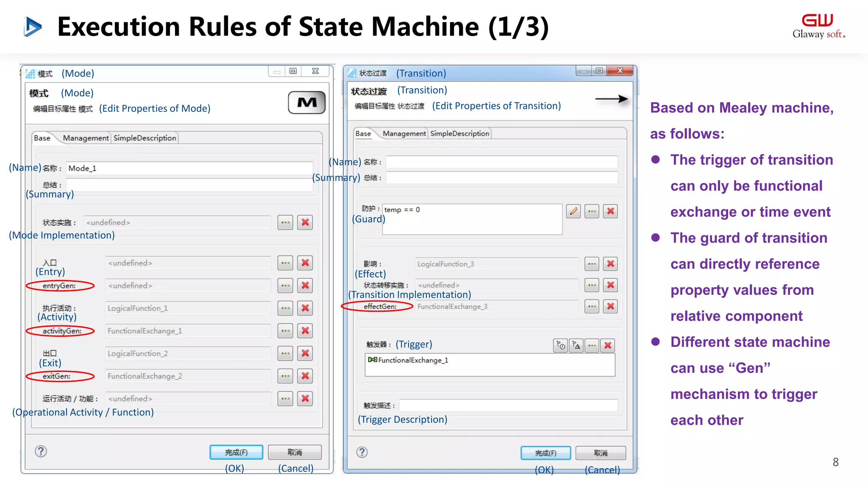Browse for Guard constraint
The image size is (868, 488).
592,211
